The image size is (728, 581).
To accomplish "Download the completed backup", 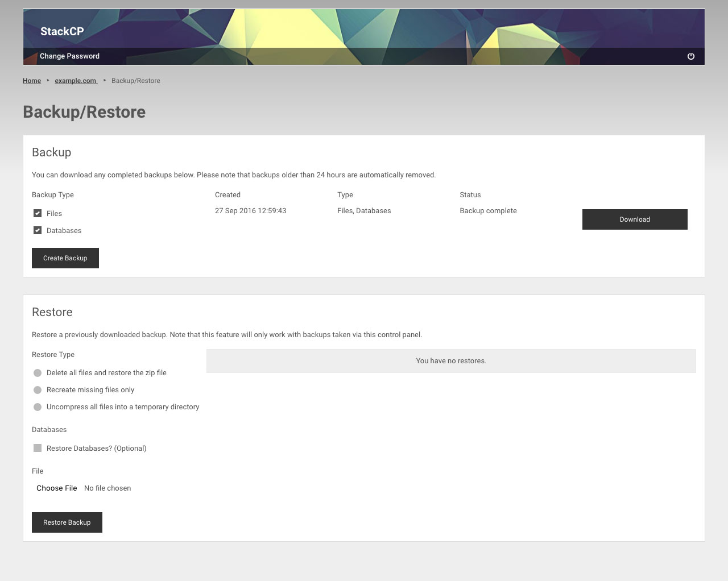I will pyautogui.click(x=634, y=219).
